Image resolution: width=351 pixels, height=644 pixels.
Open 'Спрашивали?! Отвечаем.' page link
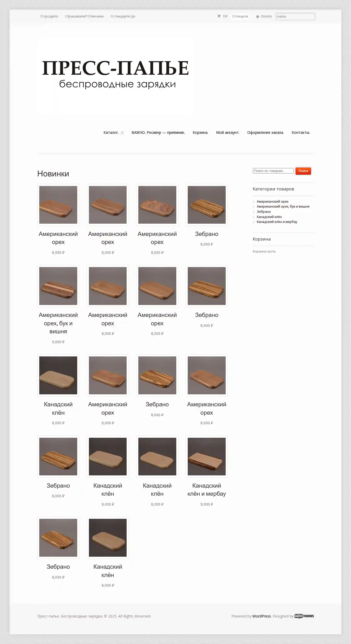coord(84,16)
